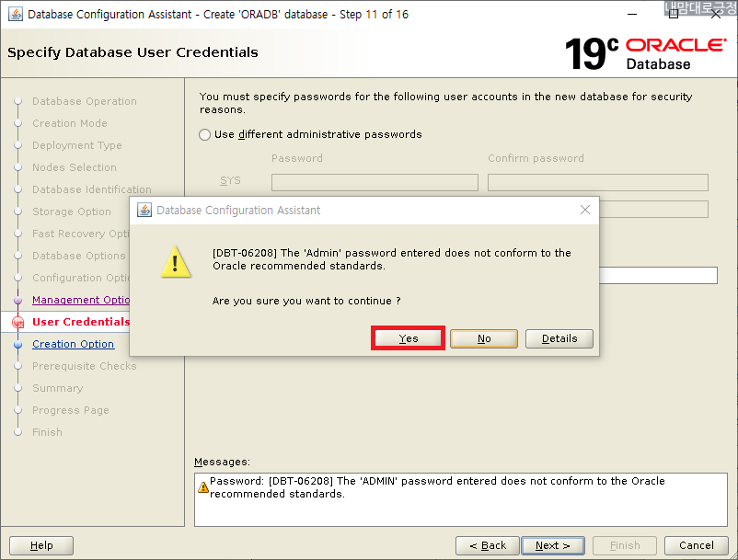Confirm with the Yes button
The width and height of the screenshot is (738, 560).
pos(408,338)
